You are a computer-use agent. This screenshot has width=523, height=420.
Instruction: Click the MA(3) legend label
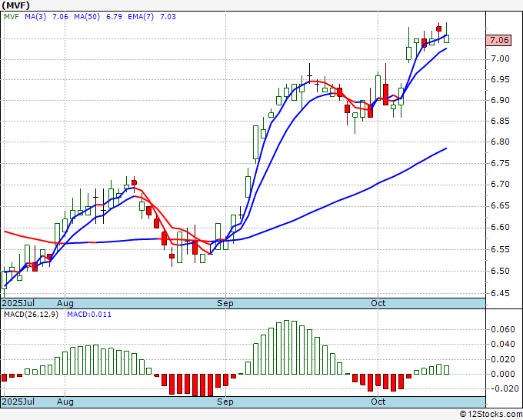coord(35,17)
